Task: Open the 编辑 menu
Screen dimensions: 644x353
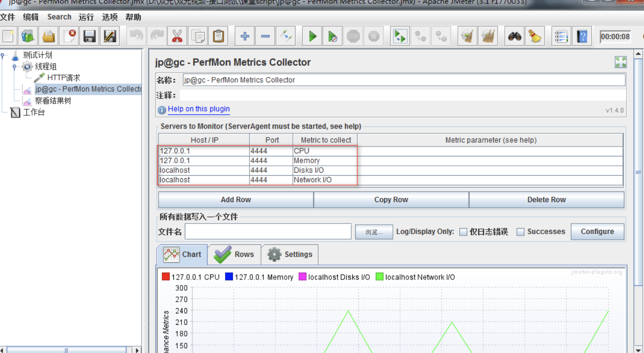Action: pos(31,17)
